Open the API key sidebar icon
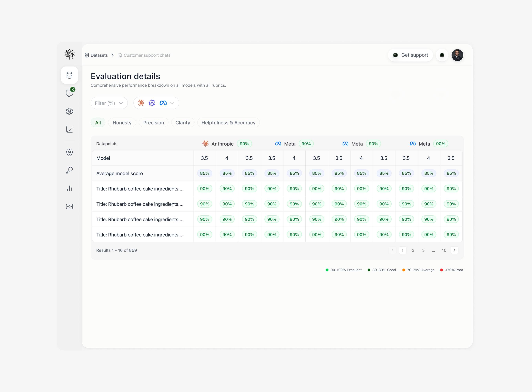 click(x=69, y=170)
